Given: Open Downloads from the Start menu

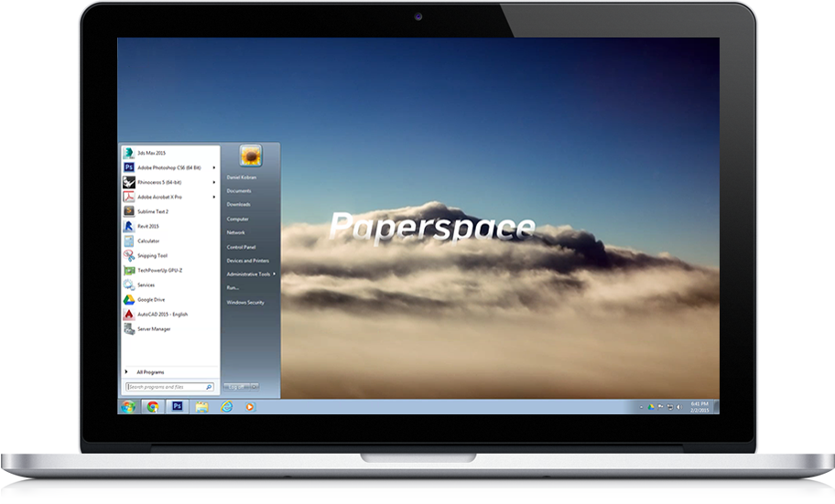Looking at the screenshot, I should point(238,204).
